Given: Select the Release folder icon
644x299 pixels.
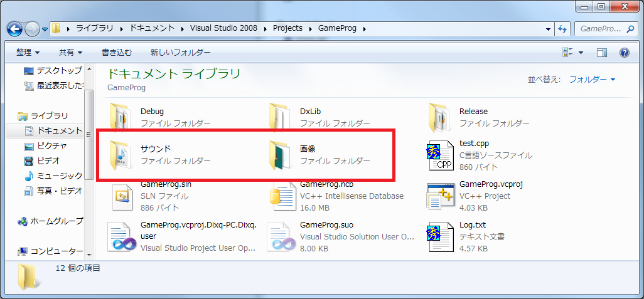Looking at the screenshot, I should point(439,116).
